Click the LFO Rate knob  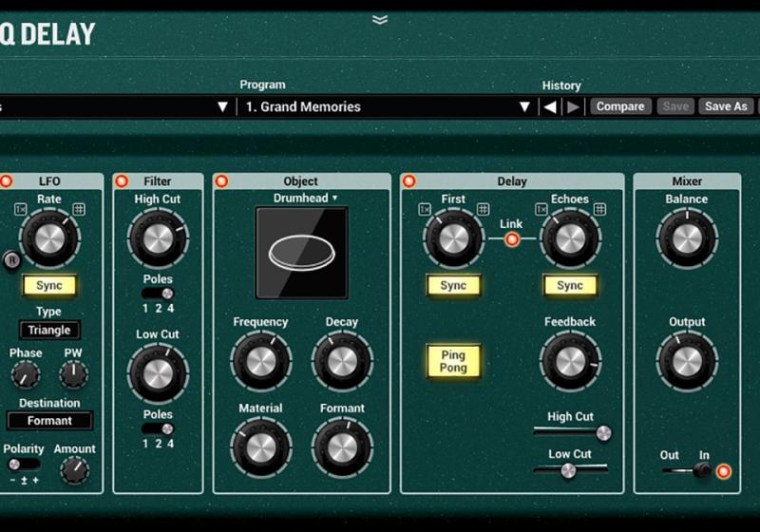pos(50,238)
